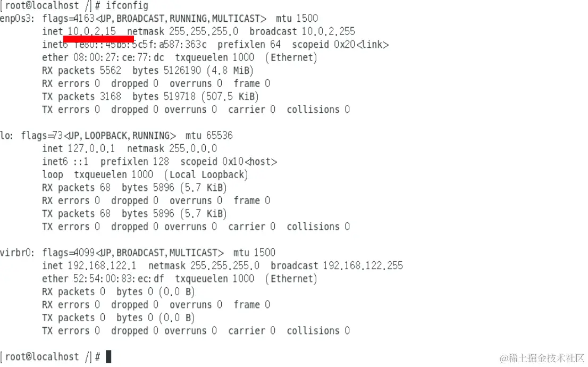Click the (Local Loopback) text

click(206, 175)
